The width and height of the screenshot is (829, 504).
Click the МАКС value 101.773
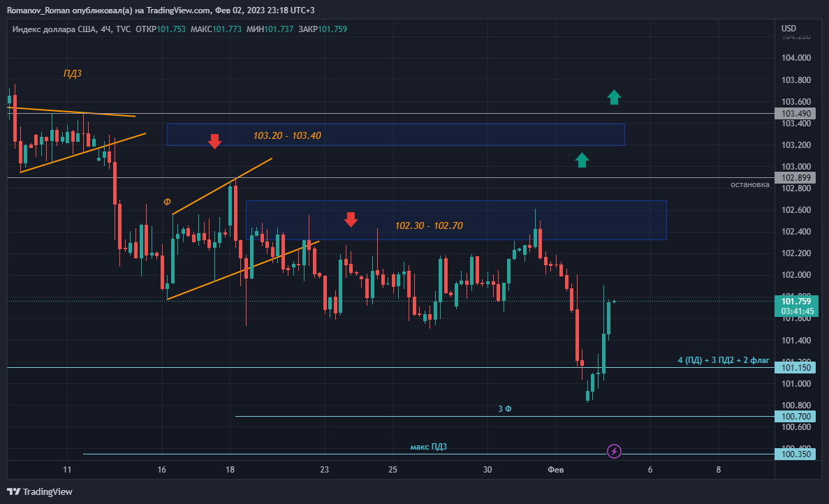(x=227, y=29)
